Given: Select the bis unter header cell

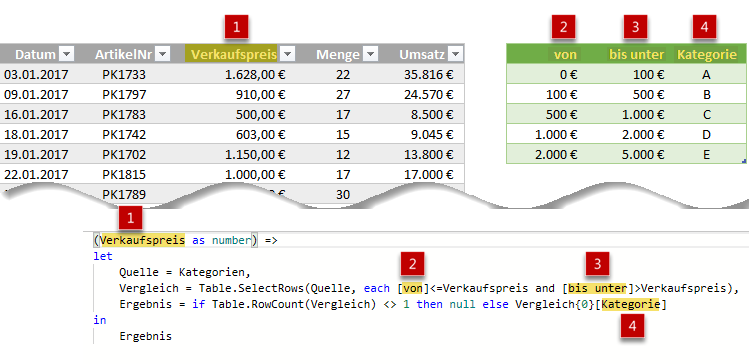Looking at the screenshot, I should [x=637, y=54].
